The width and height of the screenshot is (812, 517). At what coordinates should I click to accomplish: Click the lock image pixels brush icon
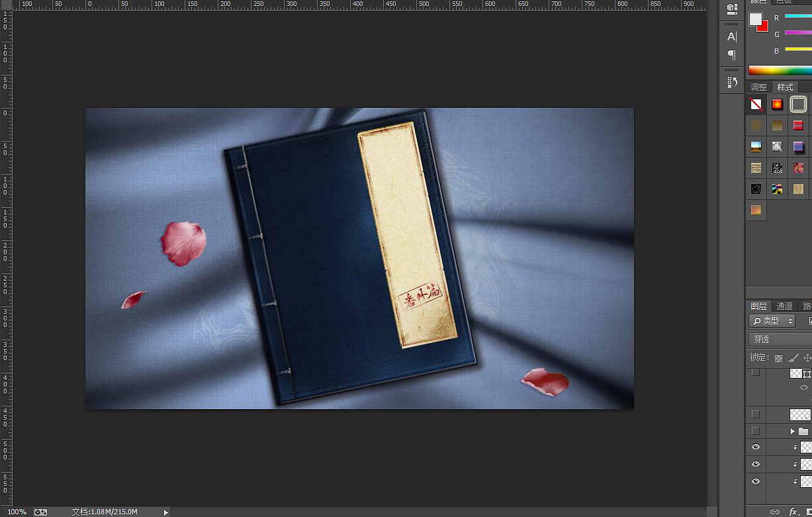click(x=793, y=357)
